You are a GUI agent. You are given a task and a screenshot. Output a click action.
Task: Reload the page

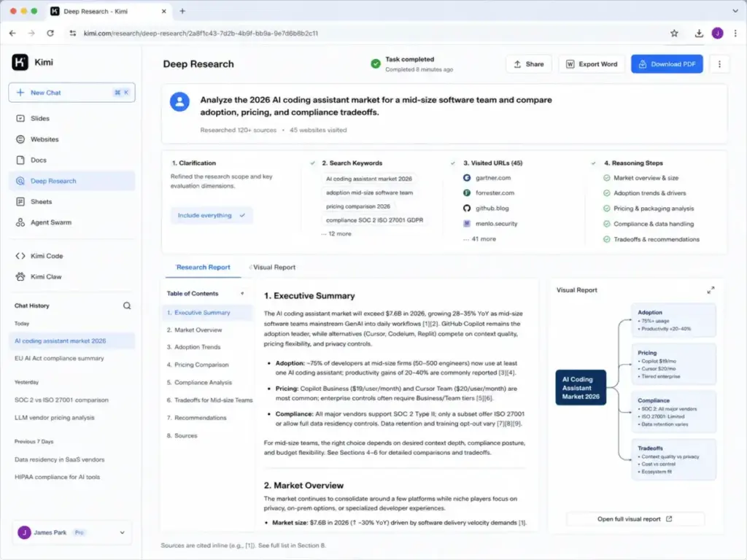point(50,34)
